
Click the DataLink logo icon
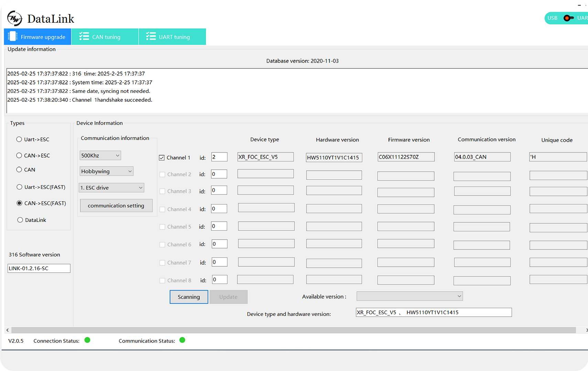(14, 19)
